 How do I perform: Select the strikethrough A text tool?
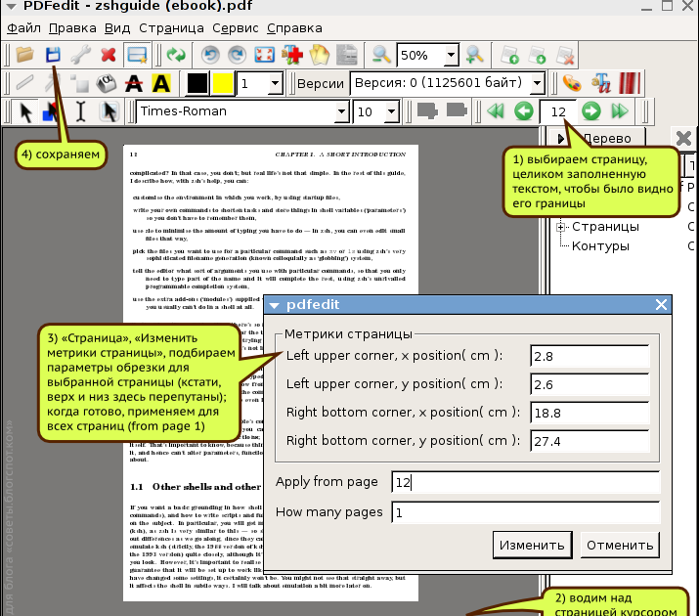[x=134, y=83]
